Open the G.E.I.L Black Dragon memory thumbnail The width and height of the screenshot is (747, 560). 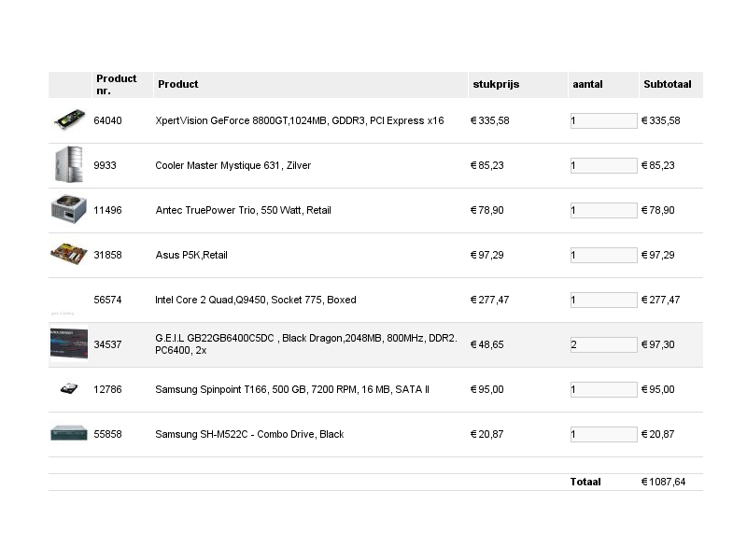click(x=69, y=343)
